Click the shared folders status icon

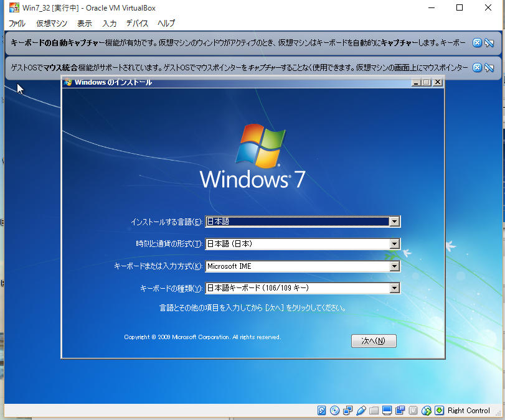coord(374,410)
